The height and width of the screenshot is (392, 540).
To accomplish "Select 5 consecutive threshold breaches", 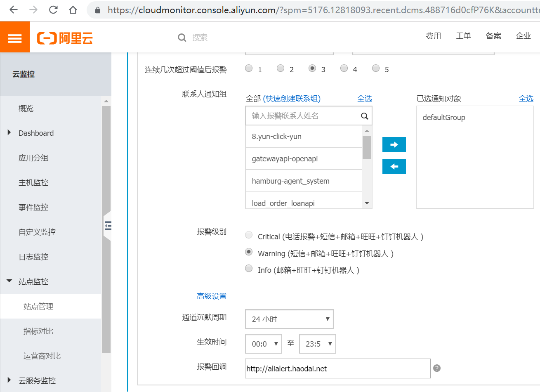I will click(376, 68).
